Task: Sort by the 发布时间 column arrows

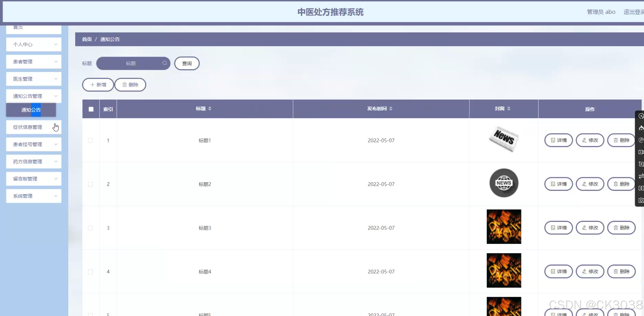Action: 391,109
